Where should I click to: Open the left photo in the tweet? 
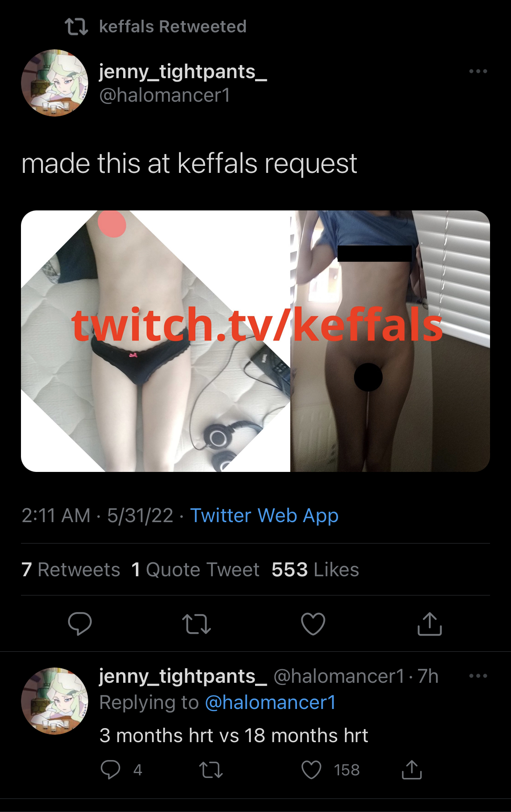pos(155,341)
